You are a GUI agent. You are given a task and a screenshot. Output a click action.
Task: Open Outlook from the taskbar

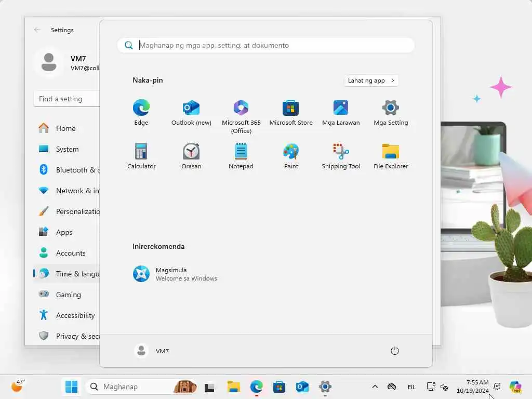click(x=302, y=387)
